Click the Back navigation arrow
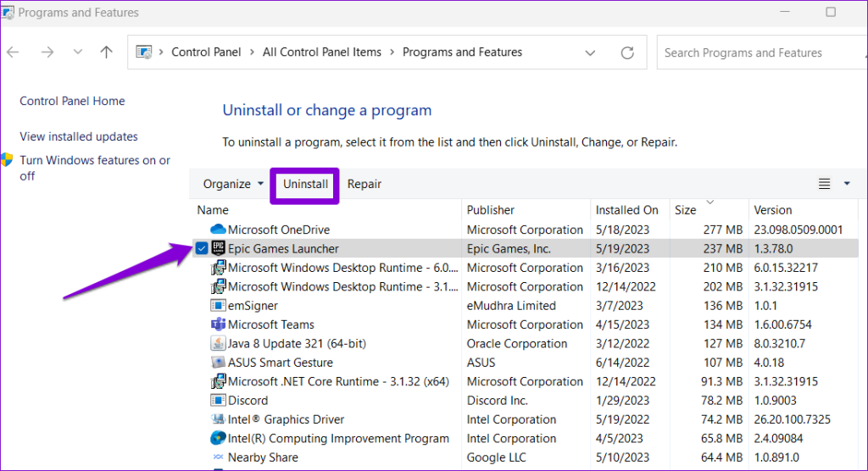Viewport: 868px width, 471px height. point(13,53)
